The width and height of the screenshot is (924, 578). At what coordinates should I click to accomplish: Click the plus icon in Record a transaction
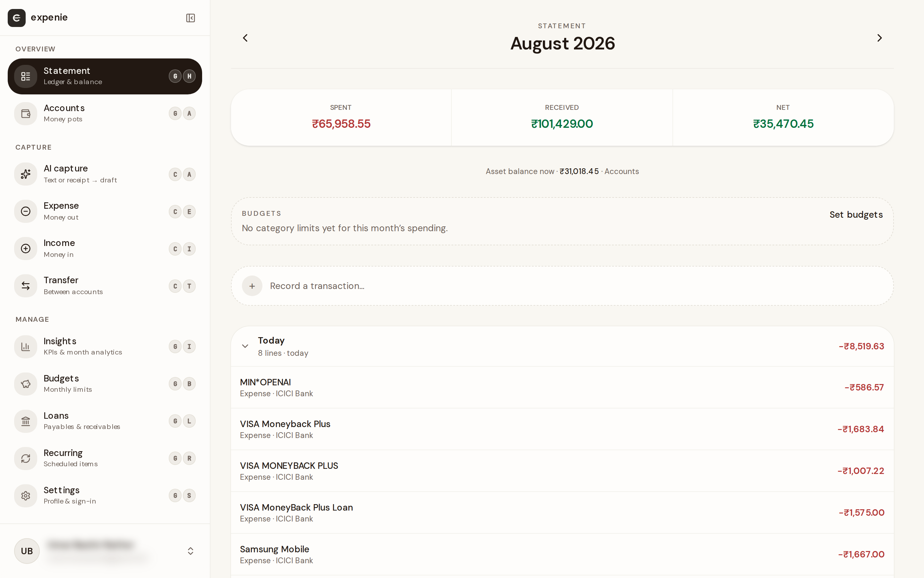point(252,286)
